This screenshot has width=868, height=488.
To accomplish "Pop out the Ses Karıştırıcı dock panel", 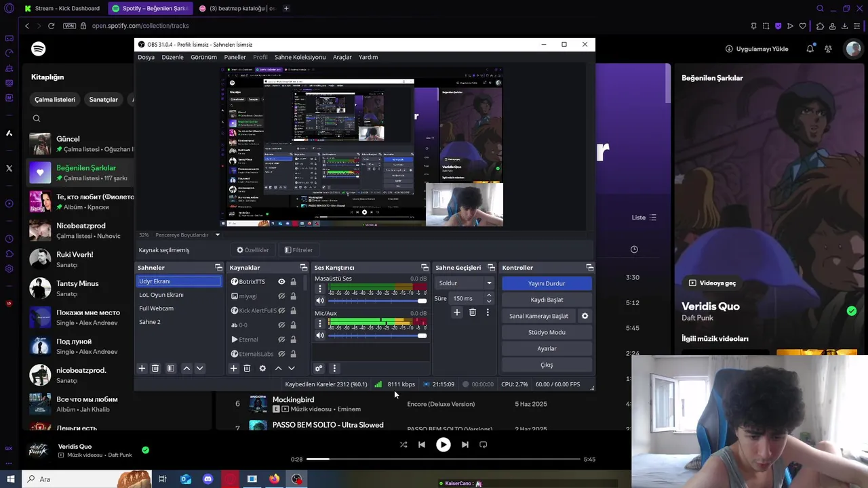I will tap(425, 268).
